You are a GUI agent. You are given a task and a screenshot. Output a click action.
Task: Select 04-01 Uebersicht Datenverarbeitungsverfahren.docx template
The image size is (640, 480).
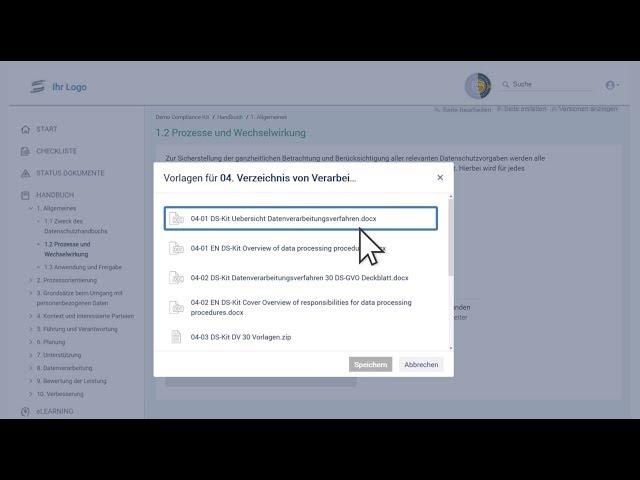tap(300, 218)
